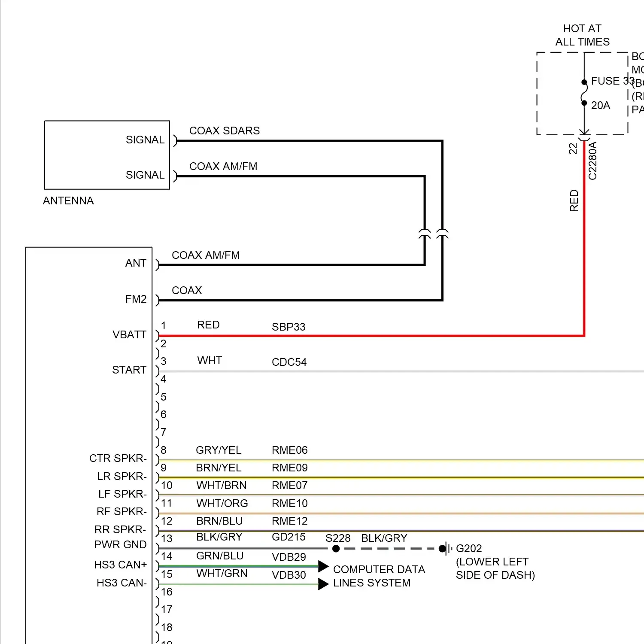Select the RF SPKR- terminal label

click(122, 511)
